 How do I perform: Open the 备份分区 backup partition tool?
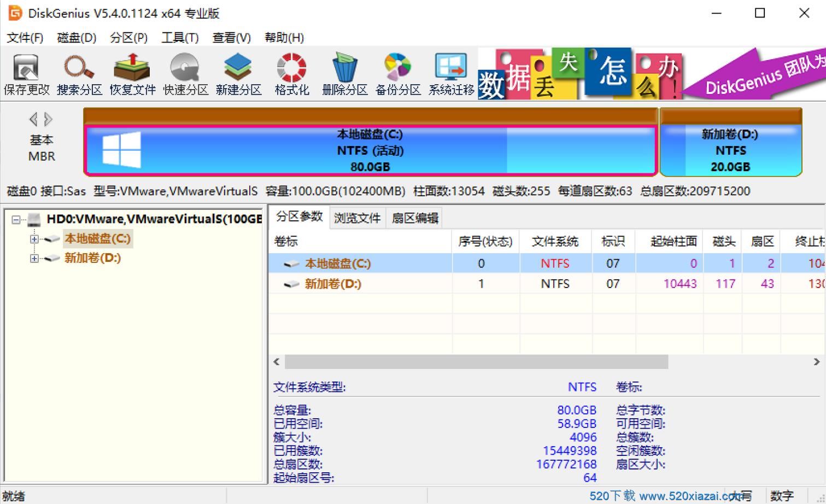point(398,74)
